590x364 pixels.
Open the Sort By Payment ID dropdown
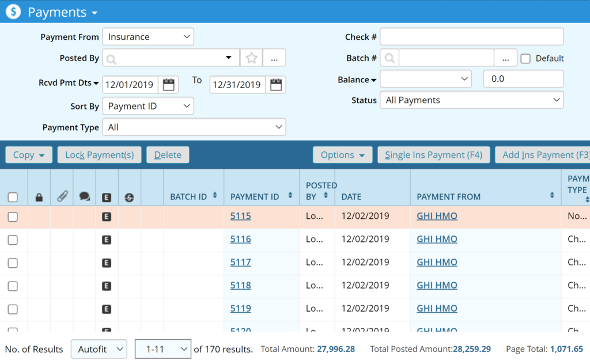click(x=148, y=106)
